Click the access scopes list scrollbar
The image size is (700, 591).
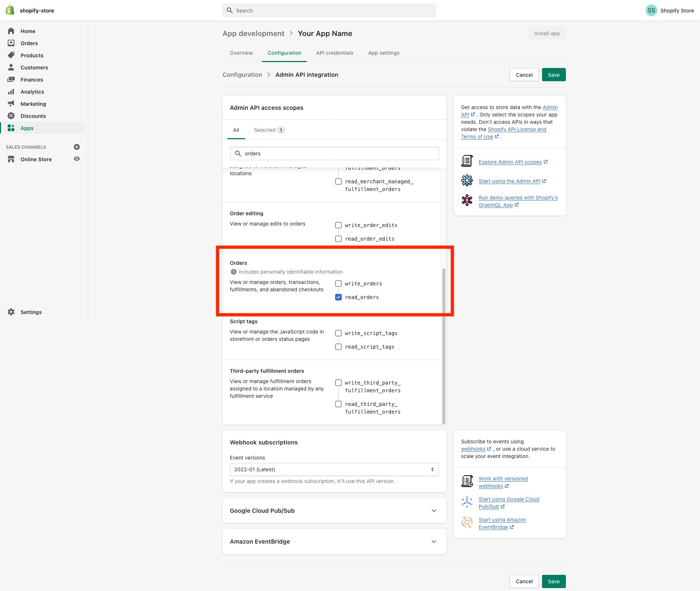(444, 346)
